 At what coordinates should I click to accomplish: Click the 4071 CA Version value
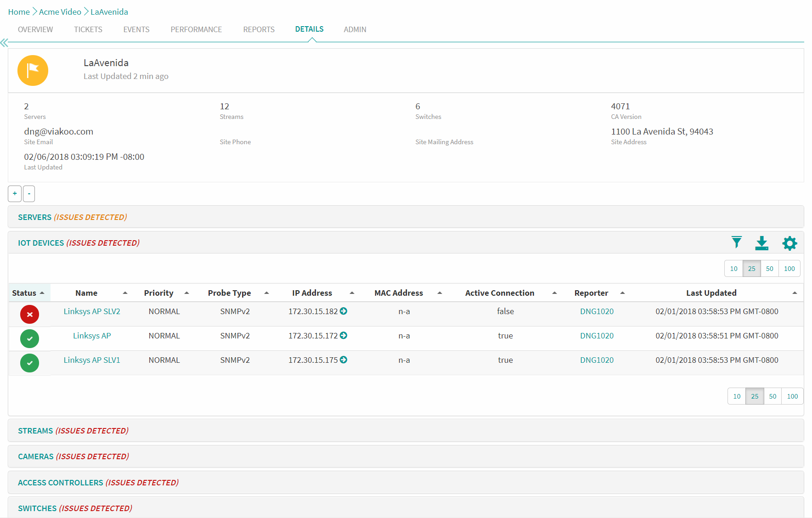point(620,107)
